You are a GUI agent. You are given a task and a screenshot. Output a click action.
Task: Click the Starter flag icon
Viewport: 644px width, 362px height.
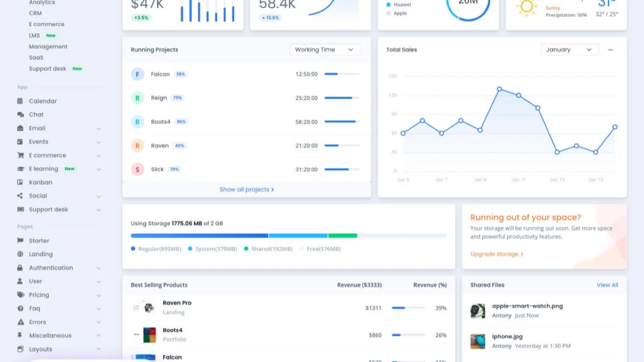click(20, 240)
